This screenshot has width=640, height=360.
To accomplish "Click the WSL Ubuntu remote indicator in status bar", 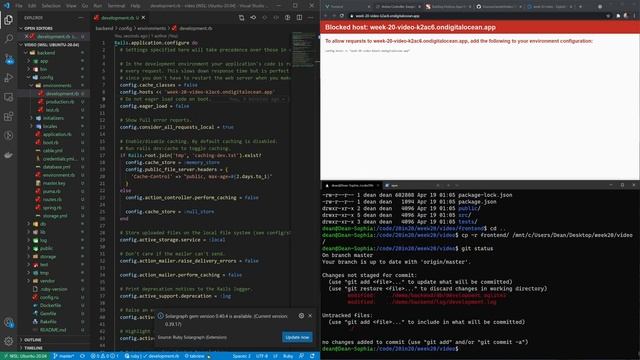I will (x=24, y=356).
